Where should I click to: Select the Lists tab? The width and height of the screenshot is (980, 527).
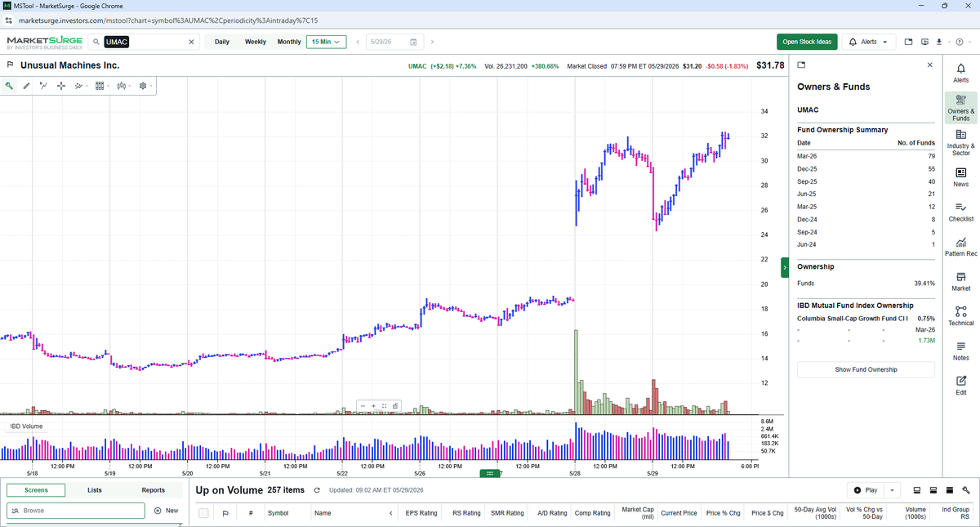click(95, 490)
